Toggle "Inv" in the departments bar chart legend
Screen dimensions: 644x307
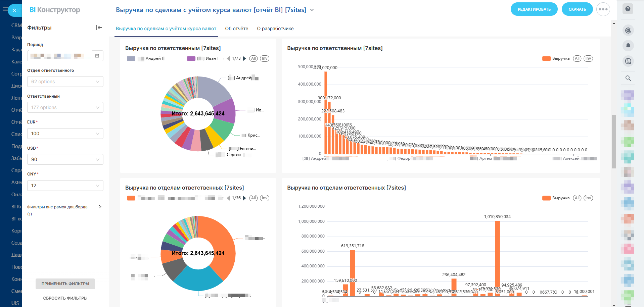588,198
